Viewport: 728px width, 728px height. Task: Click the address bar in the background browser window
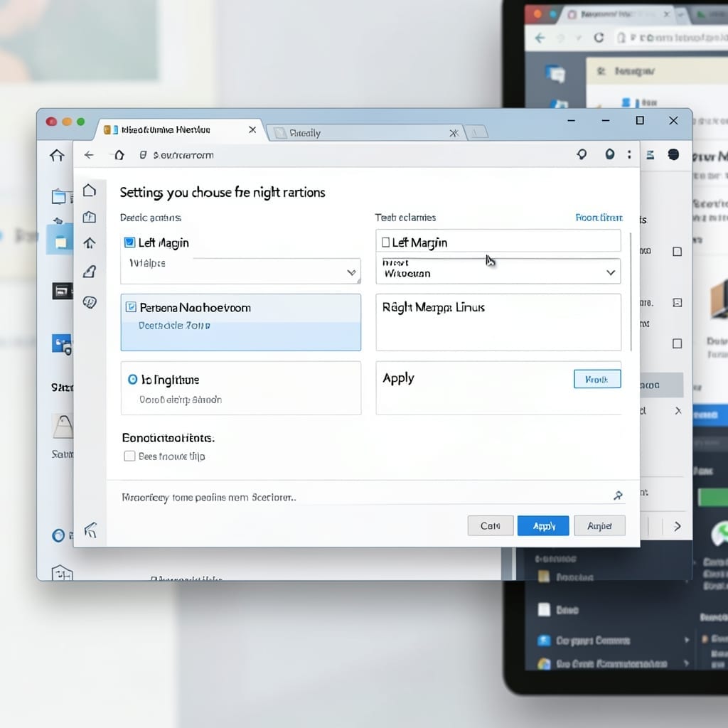[673, 38]
